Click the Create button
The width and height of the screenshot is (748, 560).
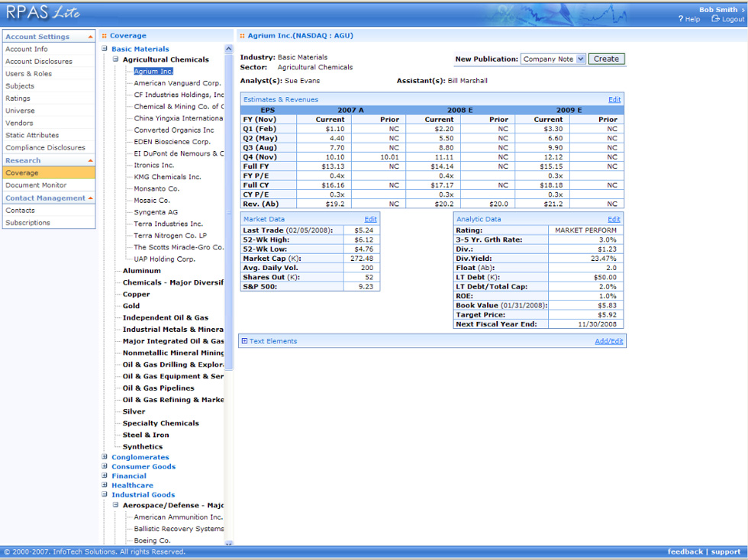coord(606,59)
